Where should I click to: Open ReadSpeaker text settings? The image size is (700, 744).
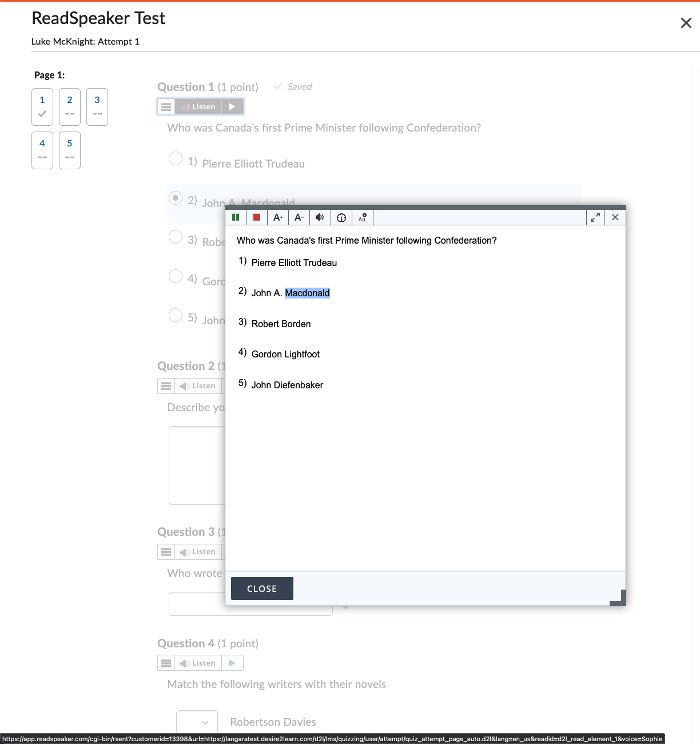coord(362,217)
